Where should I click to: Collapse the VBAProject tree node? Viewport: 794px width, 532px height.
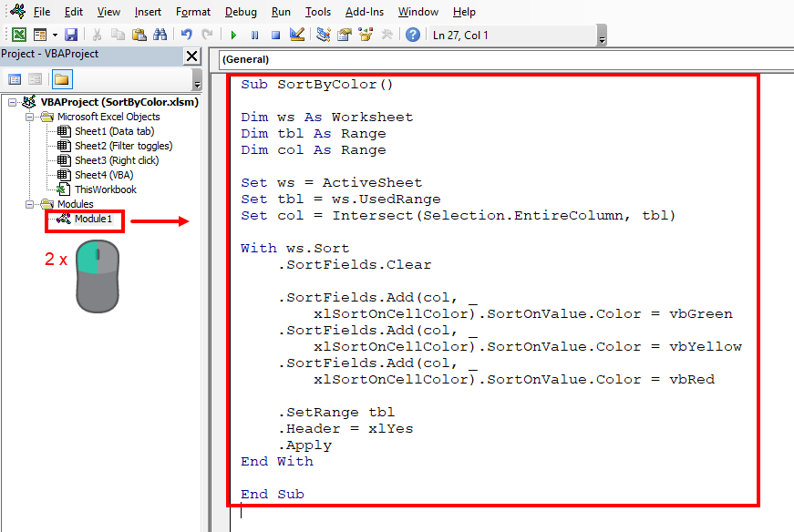(x=12, y=102)
